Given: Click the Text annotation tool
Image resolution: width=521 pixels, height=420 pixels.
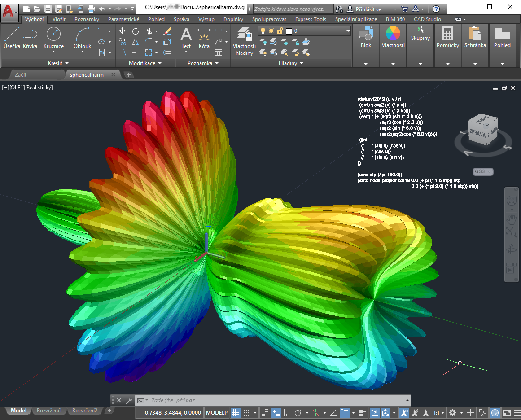Looking at the screenshot, I should pos(186,38).
